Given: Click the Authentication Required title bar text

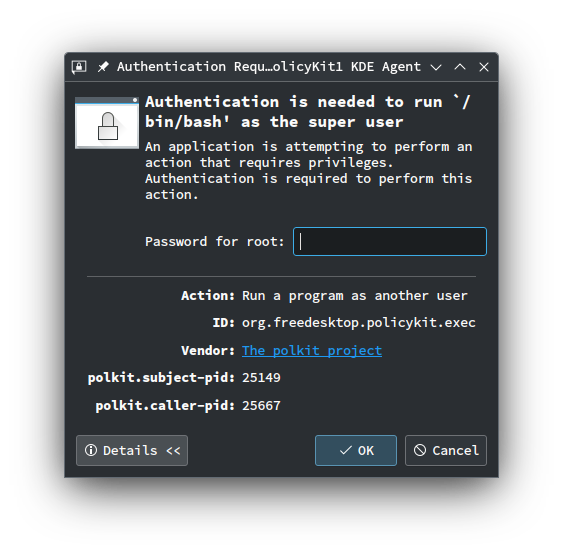Looking at the screenshot, I should 269,67.
